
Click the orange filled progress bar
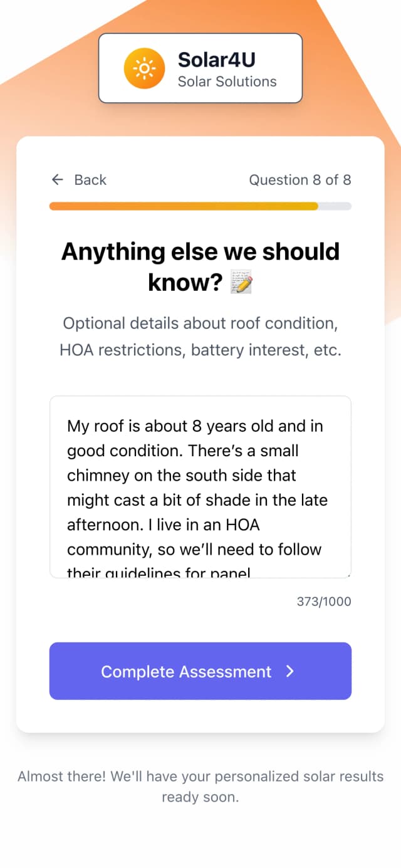click(x=183, y=206)
